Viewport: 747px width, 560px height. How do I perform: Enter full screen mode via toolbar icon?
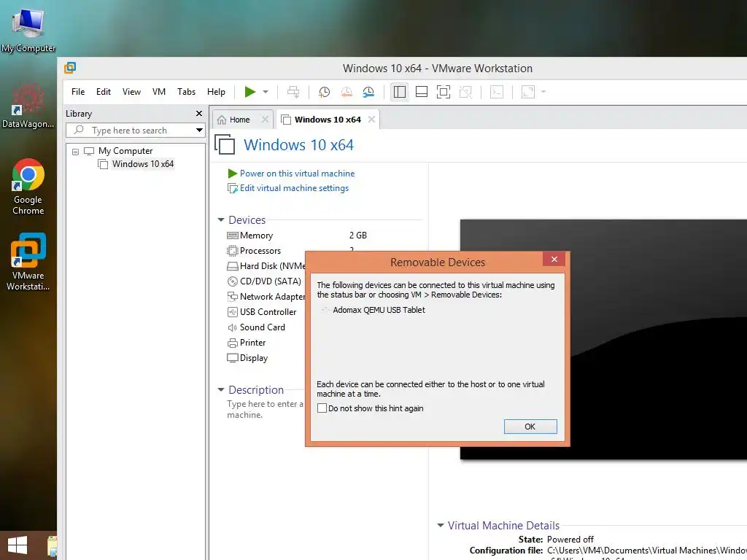tap(444, 92)
